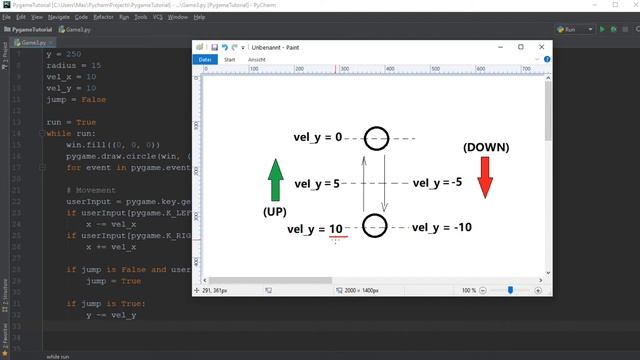Switch to the Ansicht ribbon tab in Paint

coord(257,60)
